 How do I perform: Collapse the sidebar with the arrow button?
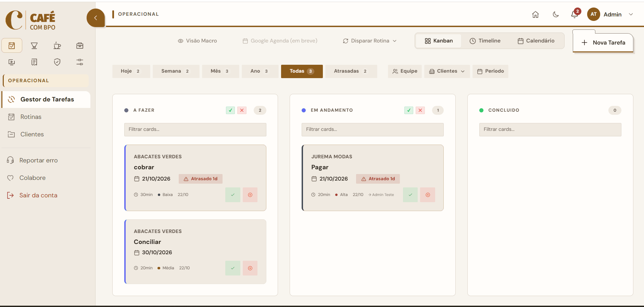click(96, 18)
